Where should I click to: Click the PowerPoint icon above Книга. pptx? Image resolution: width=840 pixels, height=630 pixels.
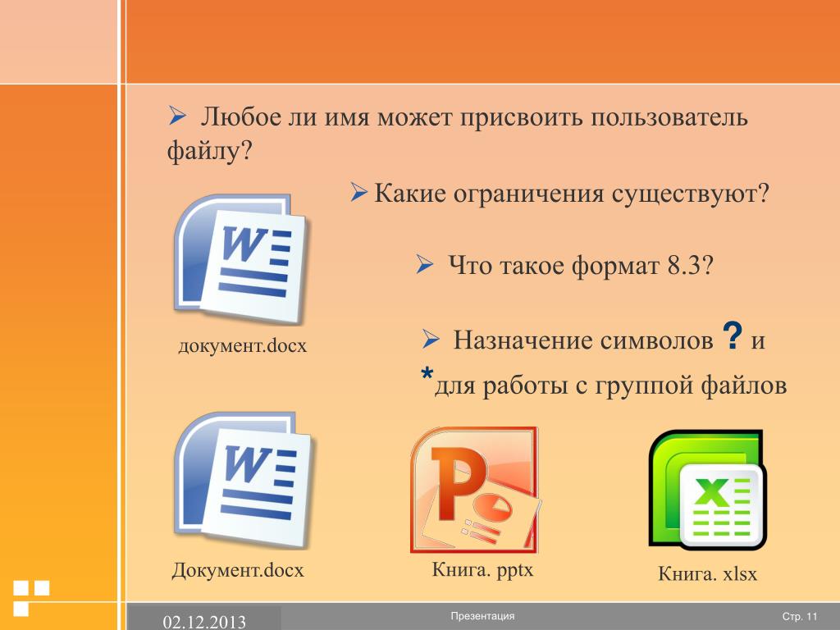point(475,490)
